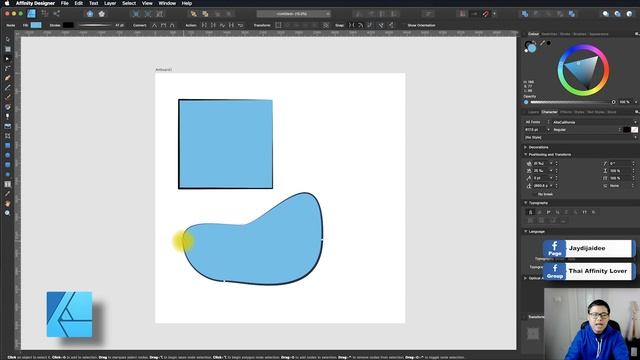This screenshot has height=360, width=640.
Task: Switch to the Export Persona
Action: pyautogui.click(x=56, y=13)
